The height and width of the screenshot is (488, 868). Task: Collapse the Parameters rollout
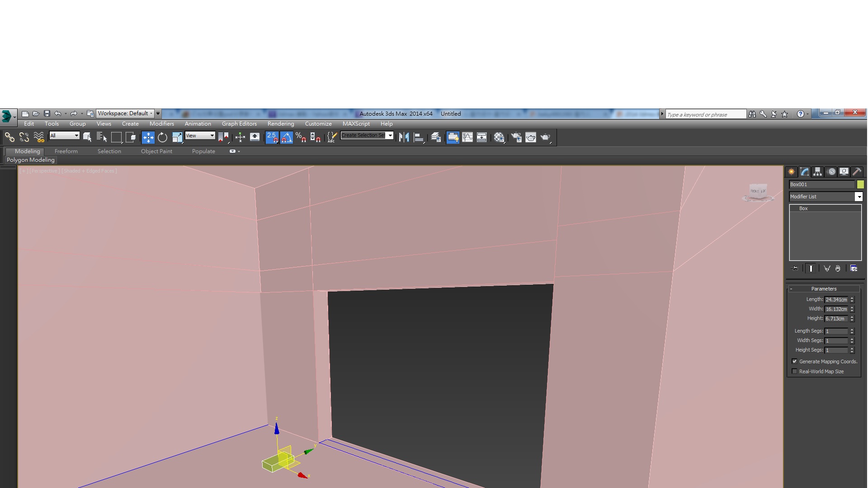(823, 289)
